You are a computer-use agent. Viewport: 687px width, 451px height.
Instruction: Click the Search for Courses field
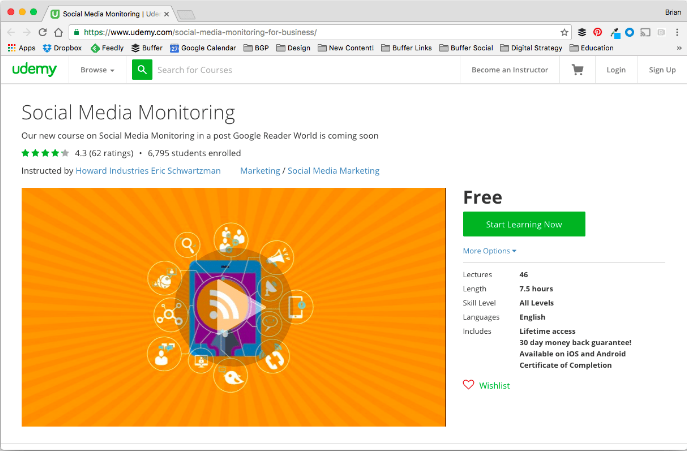click(307, 70)
